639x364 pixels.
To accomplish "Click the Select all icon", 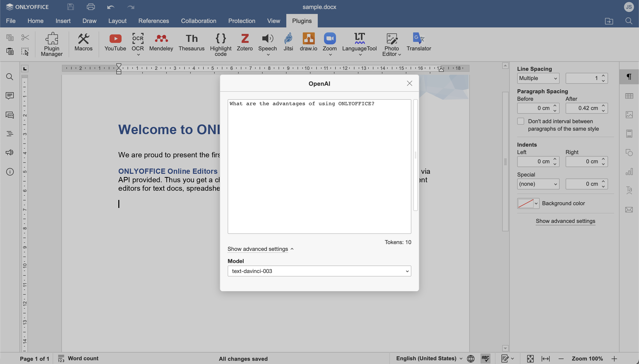I will coord(25,52).
